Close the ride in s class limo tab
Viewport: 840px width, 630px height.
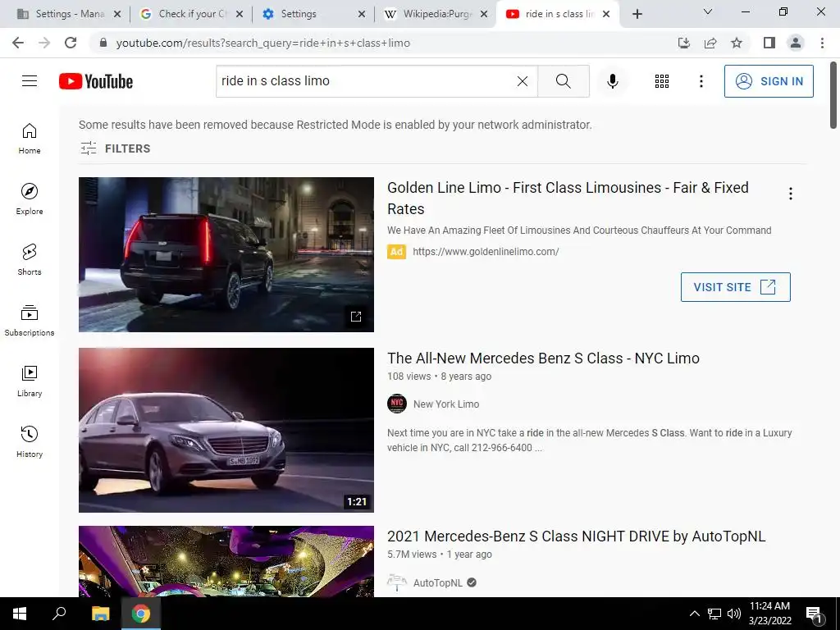pyautogui.click(x=606, y=14)
